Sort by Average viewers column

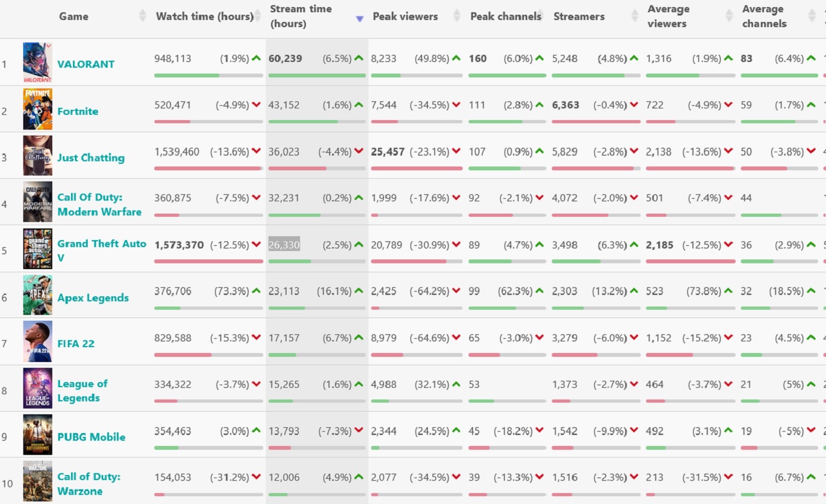[669, 16]
